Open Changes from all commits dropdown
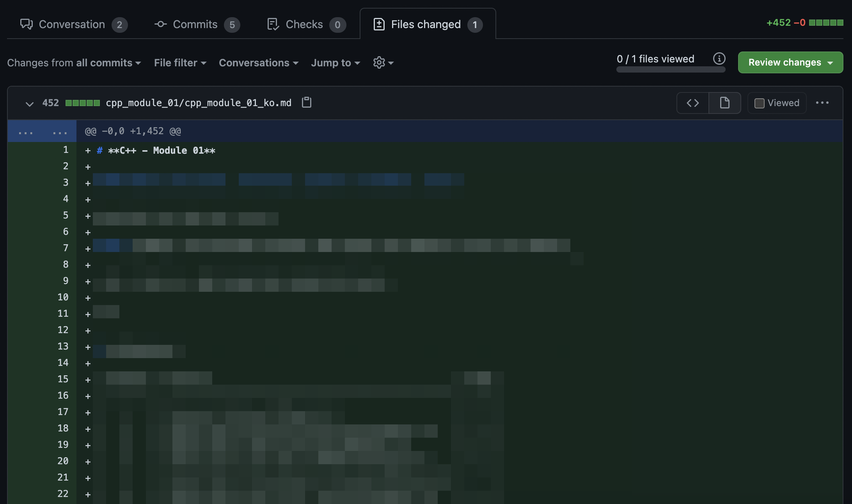852x504 pixels. pyautogui.click(x=74, y=63)
